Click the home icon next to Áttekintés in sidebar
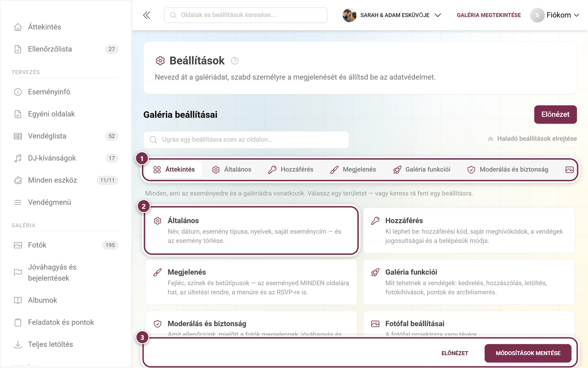The width and height of the screenshot is (588, 368). point(18,27)
